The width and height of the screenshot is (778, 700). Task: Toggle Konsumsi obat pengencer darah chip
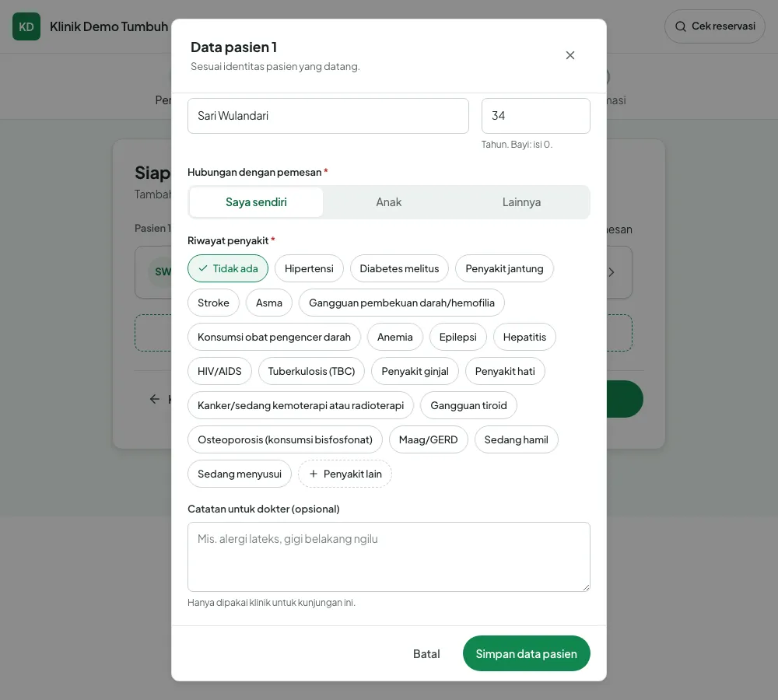[274, 337]
